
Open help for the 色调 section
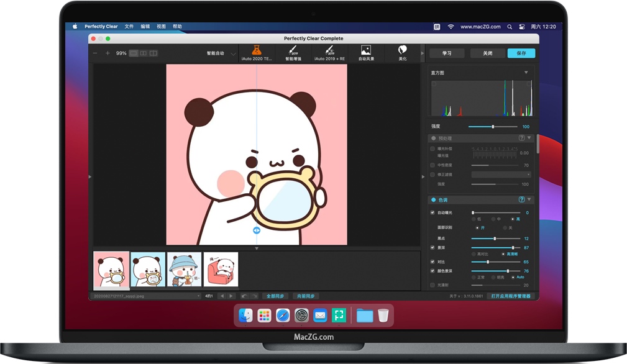(x=521, y=199)
